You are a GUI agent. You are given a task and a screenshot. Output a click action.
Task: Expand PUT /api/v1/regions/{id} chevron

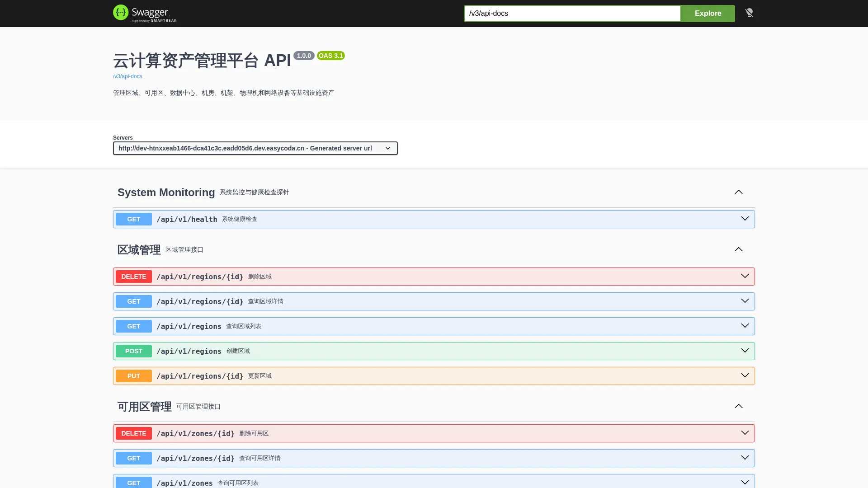(x=745, y=375)
